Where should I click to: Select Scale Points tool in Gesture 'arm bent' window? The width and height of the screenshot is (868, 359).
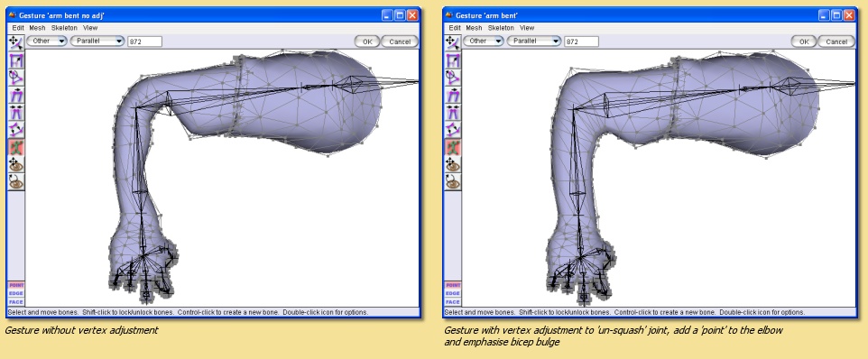(453, 60)
